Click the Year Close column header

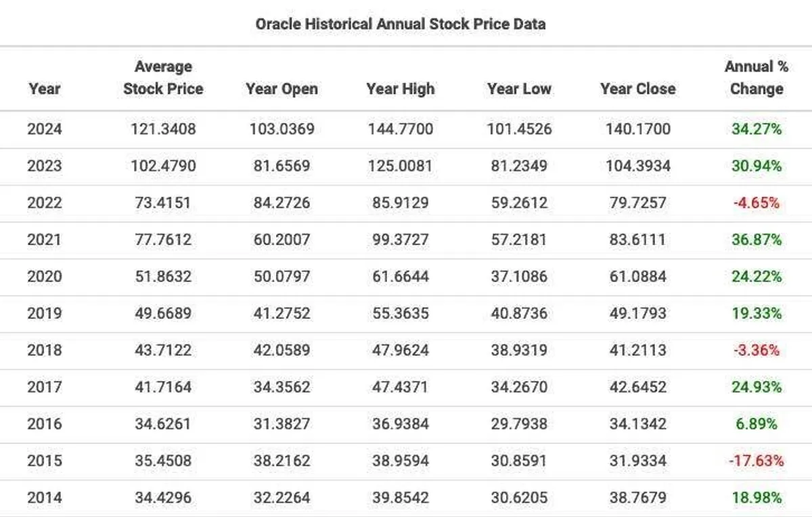click(637, 89)
